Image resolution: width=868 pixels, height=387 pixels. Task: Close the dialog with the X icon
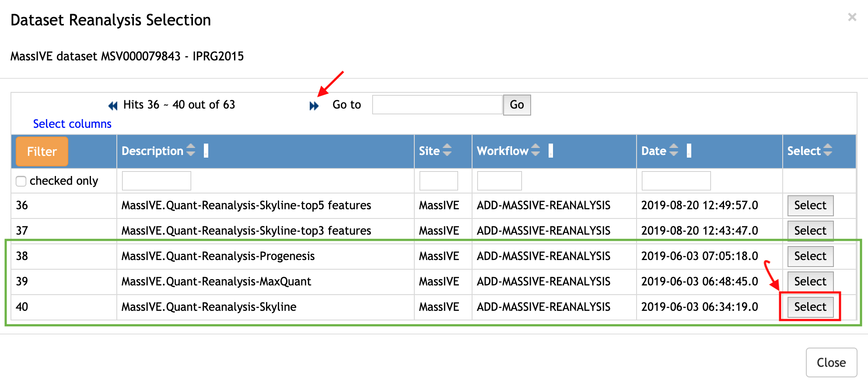coord(852,18)
